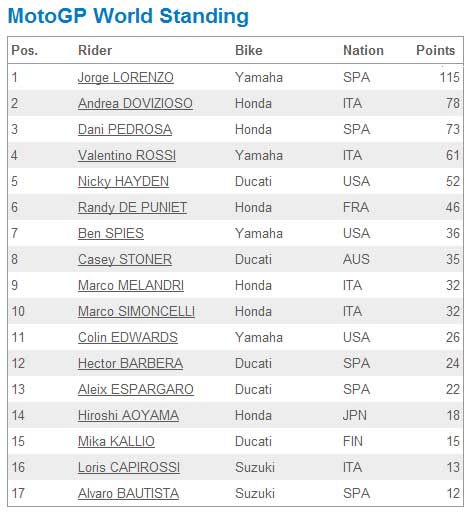Open Marco MELANDRI rider link
This screenshot has width=470, height=512.
pyautogui.click(x=131, y=285)
